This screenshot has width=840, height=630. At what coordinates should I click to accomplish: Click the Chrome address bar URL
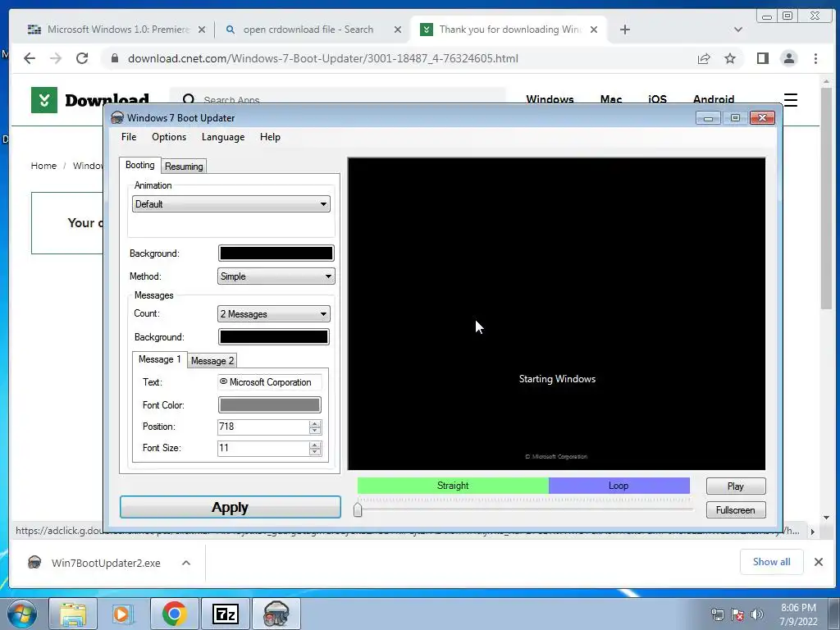point(322,58)
